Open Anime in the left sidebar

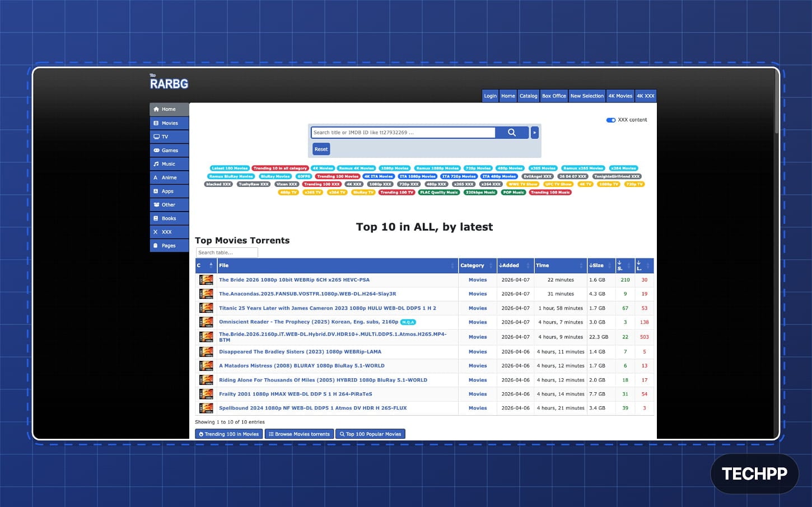click(x=169, y=177)
